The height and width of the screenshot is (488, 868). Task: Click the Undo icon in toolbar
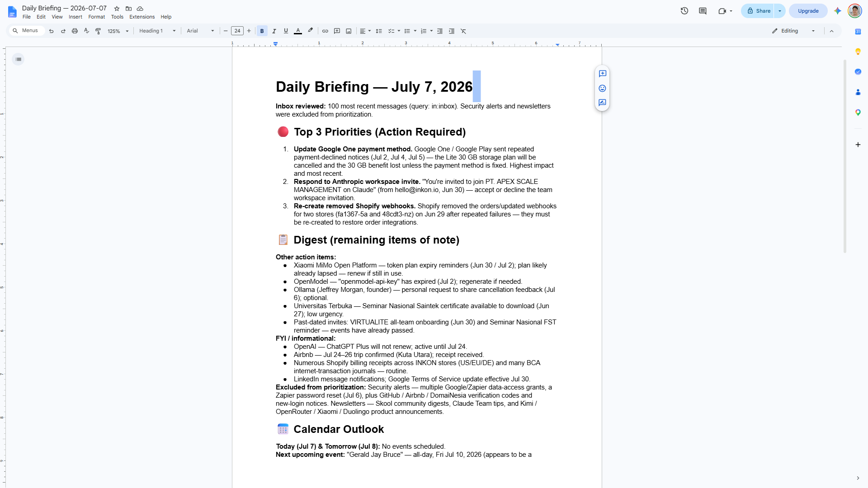point(51,31)
